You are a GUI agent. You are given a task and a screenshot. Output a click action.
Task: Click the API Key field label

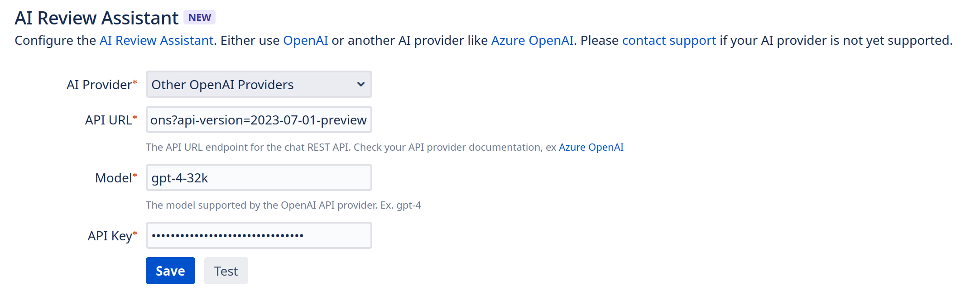(110, 236)
